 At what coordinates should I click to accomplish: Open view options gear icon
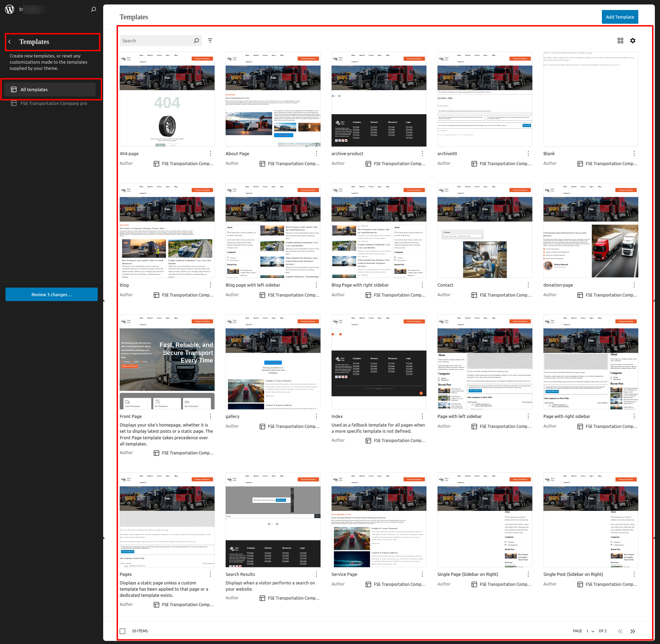point(632,41)
